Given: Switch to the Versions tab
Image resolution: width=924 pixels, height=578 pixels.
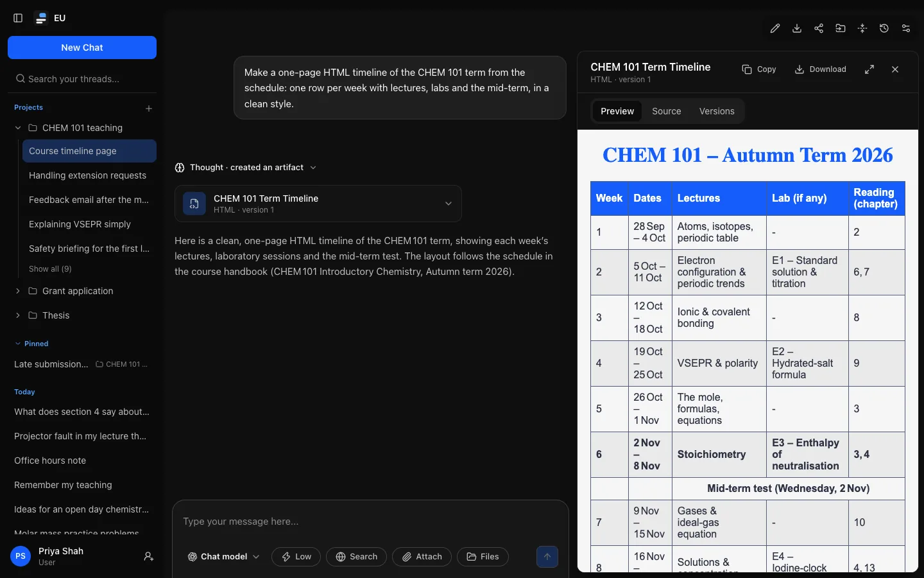Looking at the screenshot, I should 717,111.
